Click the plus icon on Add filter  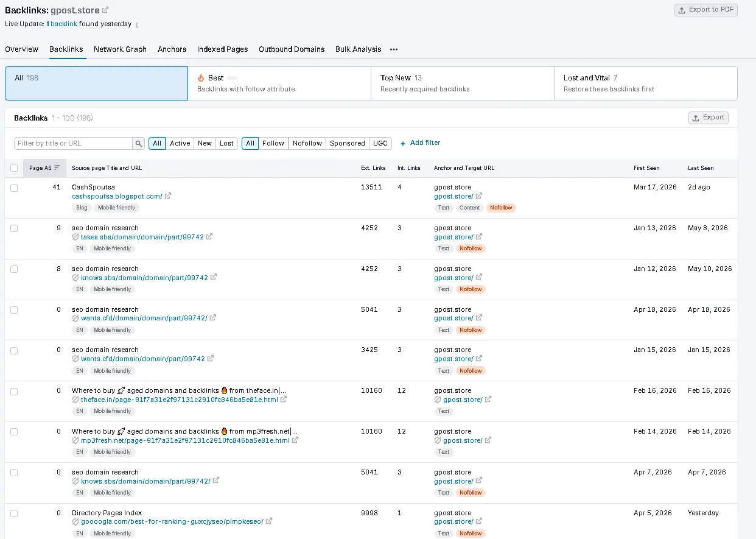coord(403,143)
